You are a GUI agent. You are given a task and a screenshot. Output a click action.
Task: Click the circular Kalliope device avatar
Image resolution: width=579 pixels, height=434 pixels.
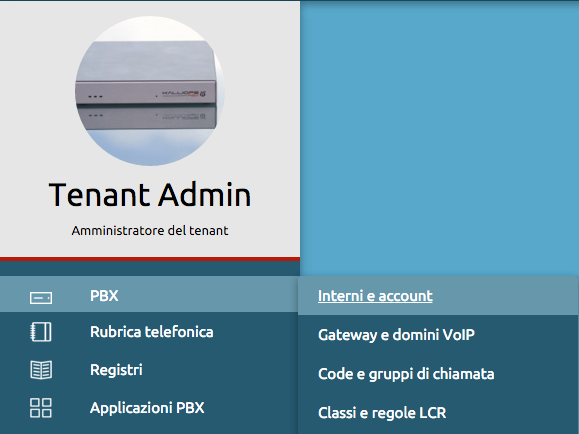click(150, 91)
